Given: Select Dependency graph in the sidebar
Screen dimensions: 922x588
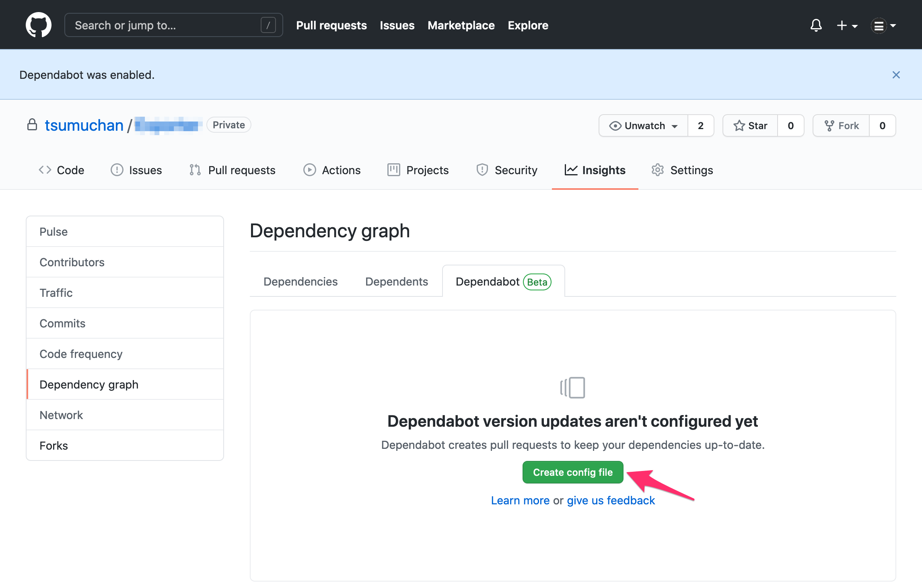Looking at the screenshot, I should point(125,384).
